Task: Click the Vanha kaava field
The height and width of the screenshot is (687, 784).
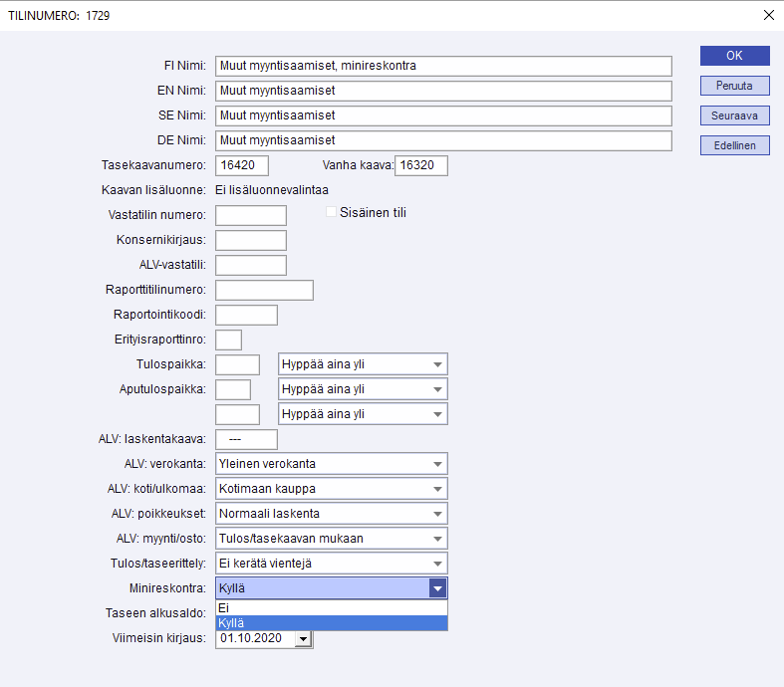Action: click(x=421, y=165)
